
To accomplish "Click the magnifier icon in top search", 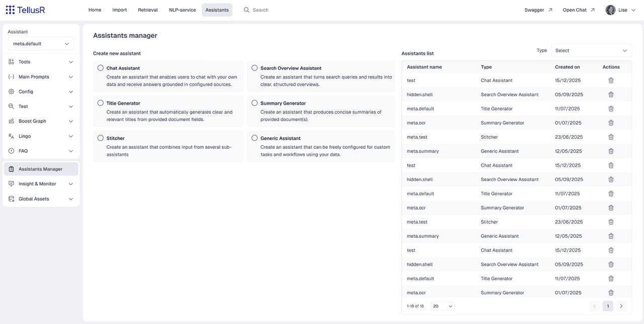I will click(x=247, y=10).
